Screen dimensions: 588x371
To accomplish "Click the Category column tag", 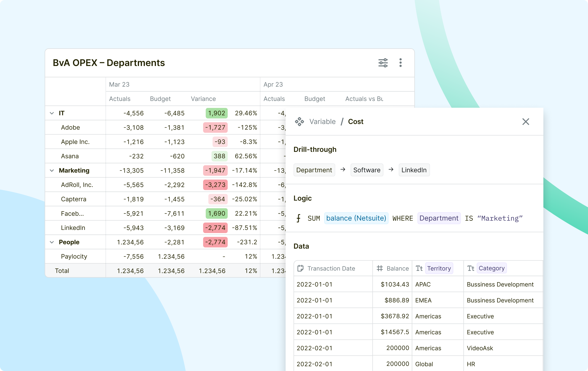I will [x=492, y=268].
